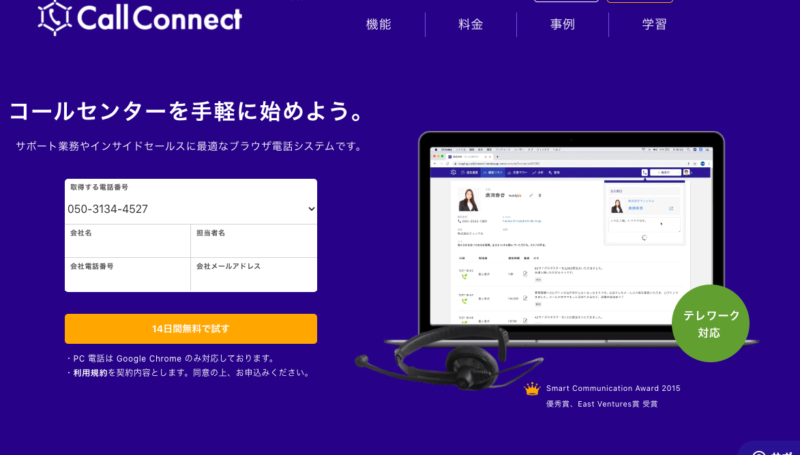Click the white outlined button at the top
The image size is (800, 455).
tap(566, 1)
